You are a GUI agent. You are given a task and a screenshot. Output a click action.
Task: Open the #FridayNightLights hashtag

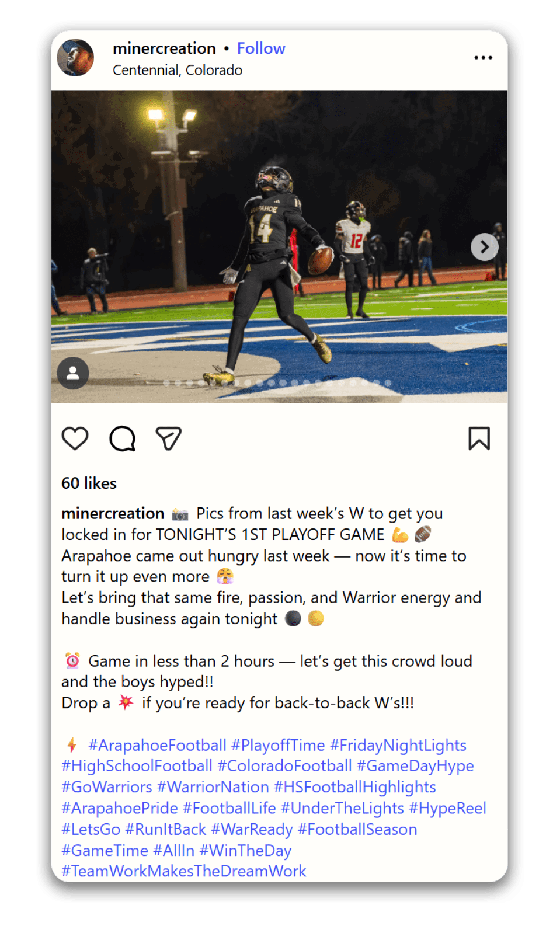click(x=398, y=746)
